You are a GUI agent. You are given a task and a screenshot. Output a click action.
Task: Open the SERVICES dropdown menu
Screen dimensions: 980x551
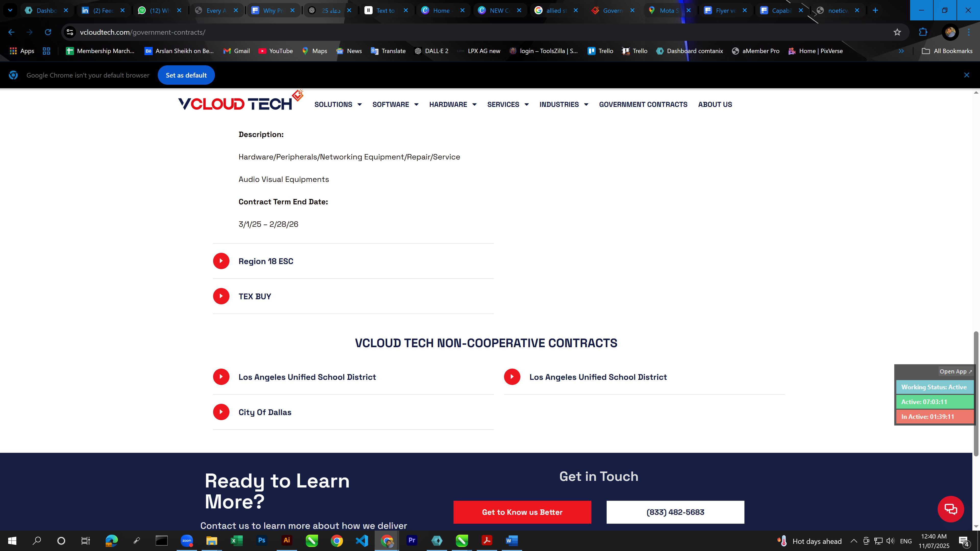click(508, 105)
